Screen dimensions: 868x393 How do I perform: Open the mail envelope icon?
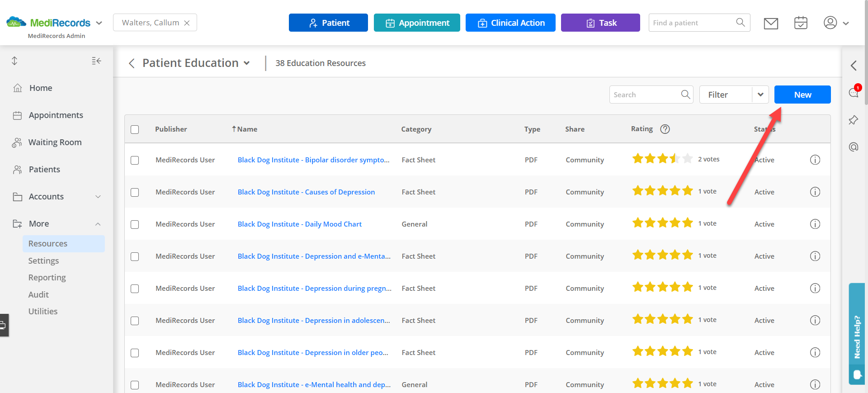pyautogui.click(x=771, y=23)
